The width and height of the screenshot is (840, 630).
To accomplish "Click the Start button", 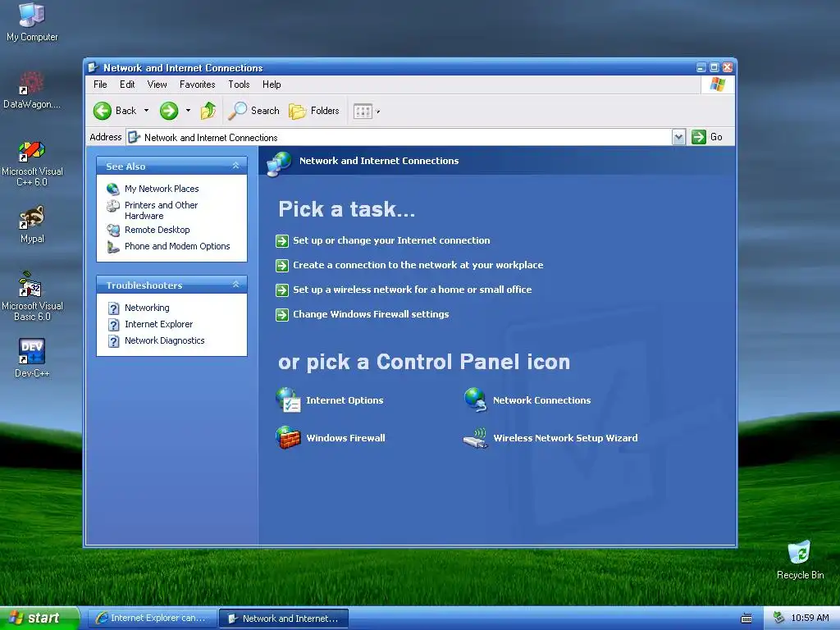I will (39, 618).
